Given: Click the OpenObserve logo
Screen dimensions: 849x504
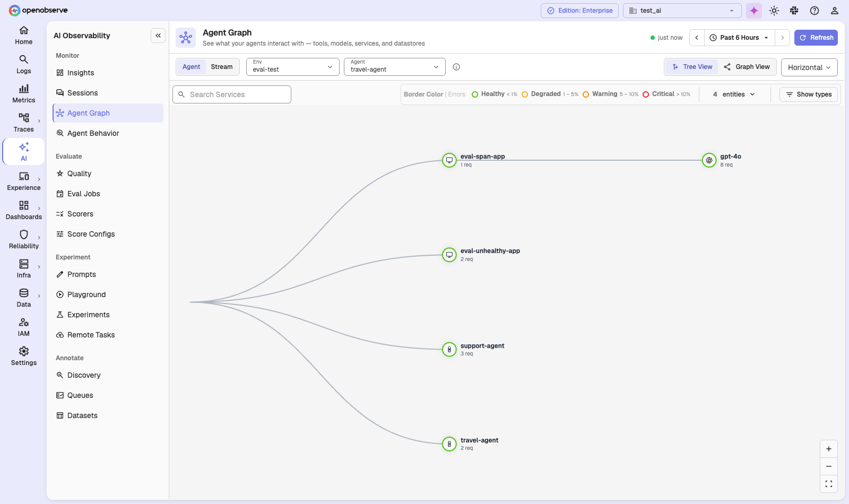Looking at the screenshot, I should [38, 10].
